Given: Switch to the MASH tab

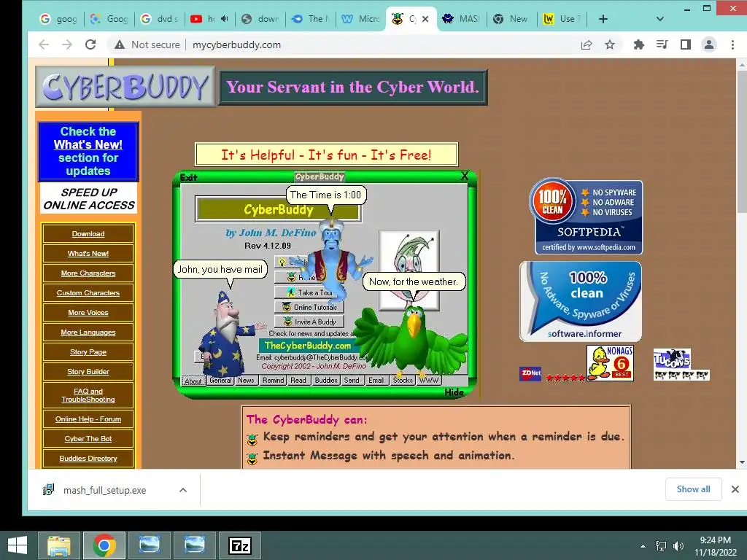Looking at the screenshot, I should pos(461,19).
